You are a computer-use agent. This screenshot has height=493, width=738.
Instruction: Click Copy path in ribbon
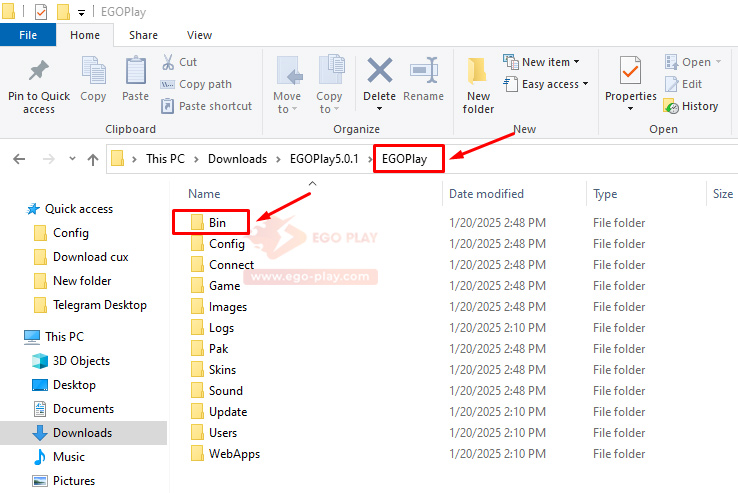(196, 84)
